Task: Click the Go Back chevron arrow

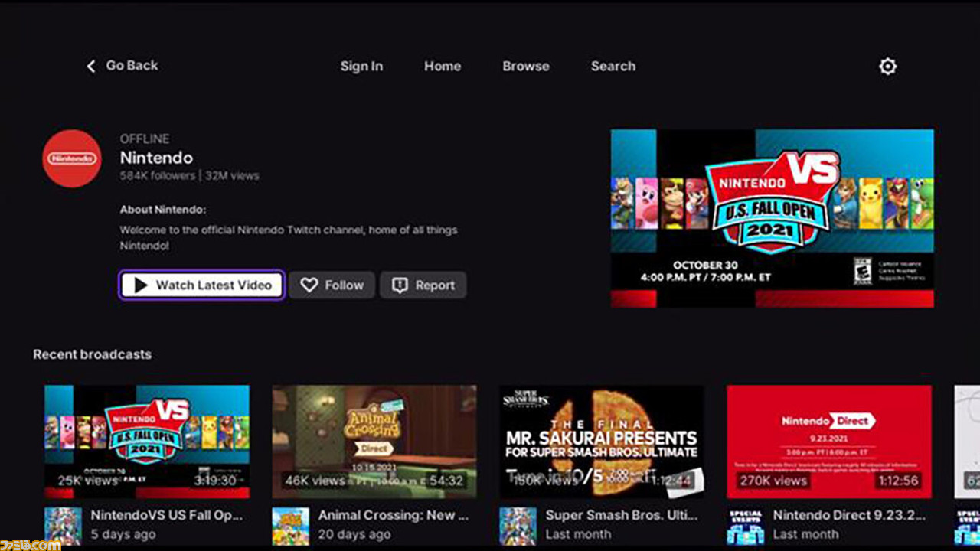Action: (x=90, y=67)
